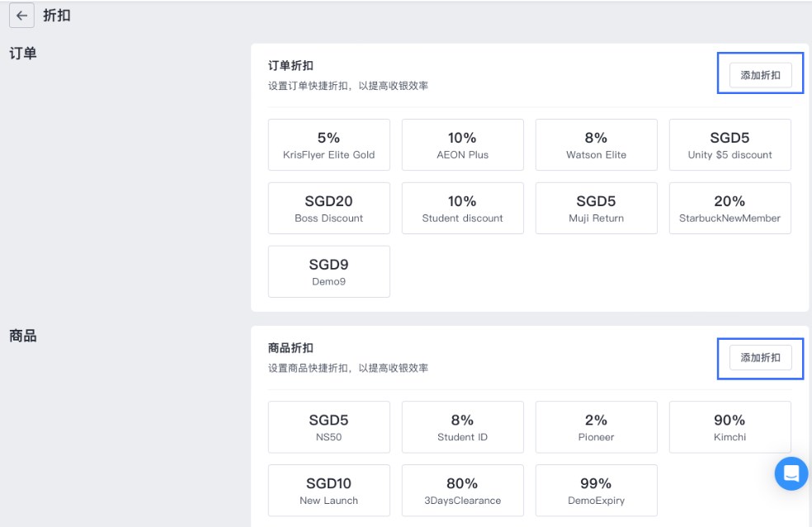Select the 订单 sidebar section
Screen dimensions: 812x527
pyautogui.click(x=23, y=52)
